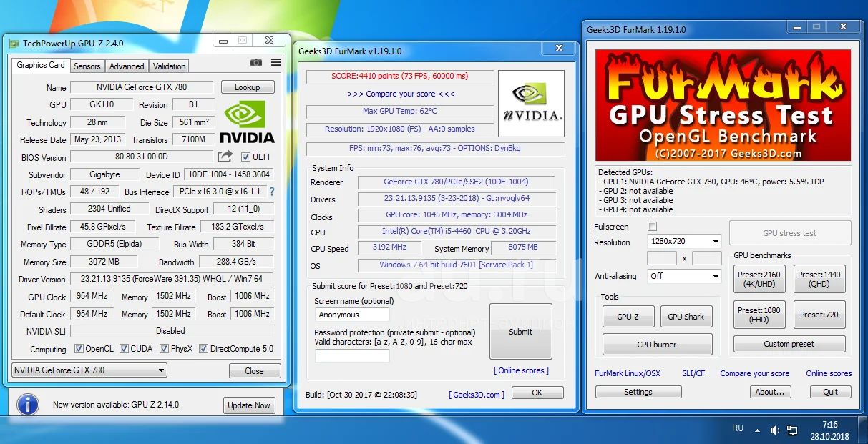Run the Preset:2160 (4K/UHD) benchmark
Image resolution: width=868 pixels, height=444 pixels.
click(x=759, y=280)
